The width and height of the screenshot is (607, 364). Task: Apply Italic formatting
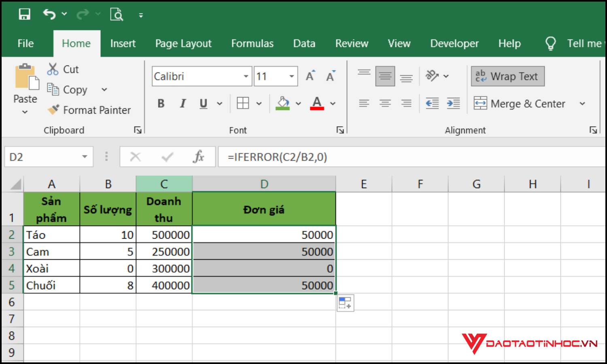click(183, 103)
